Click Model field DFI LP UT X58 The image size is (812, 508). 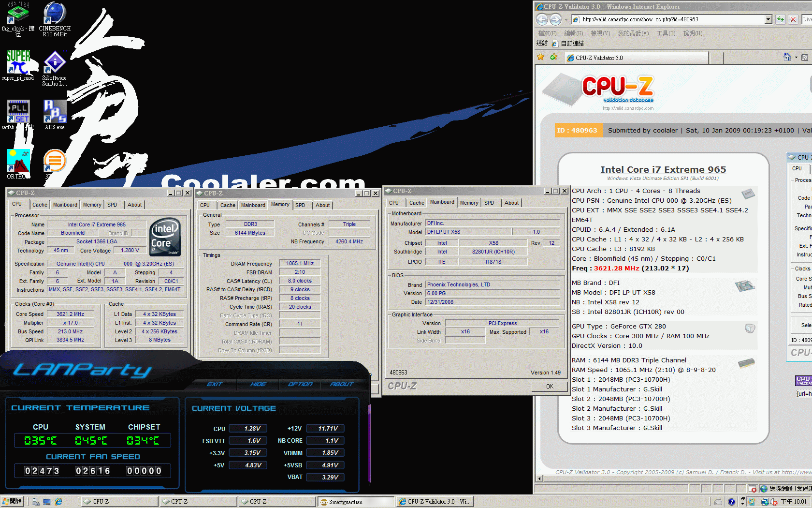468,232
